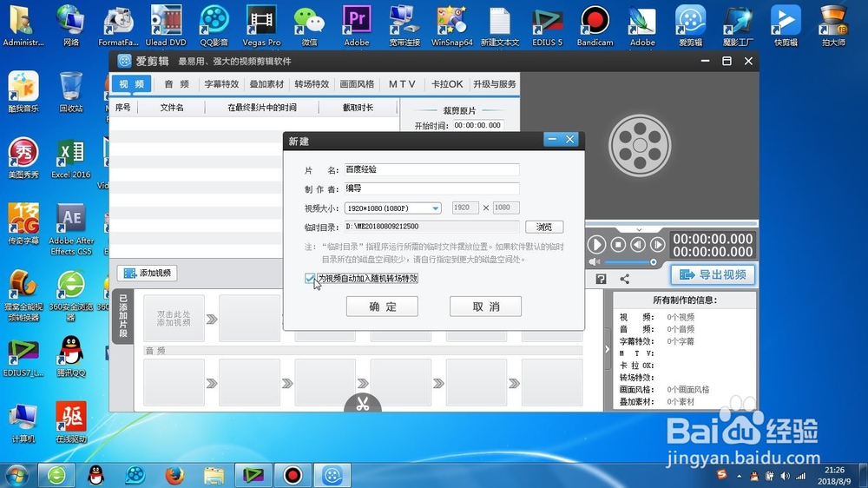Screen dimensions: 868x488
Task: Click the share icon below preview
Action: pyautogui.click(x=624, y=280)
